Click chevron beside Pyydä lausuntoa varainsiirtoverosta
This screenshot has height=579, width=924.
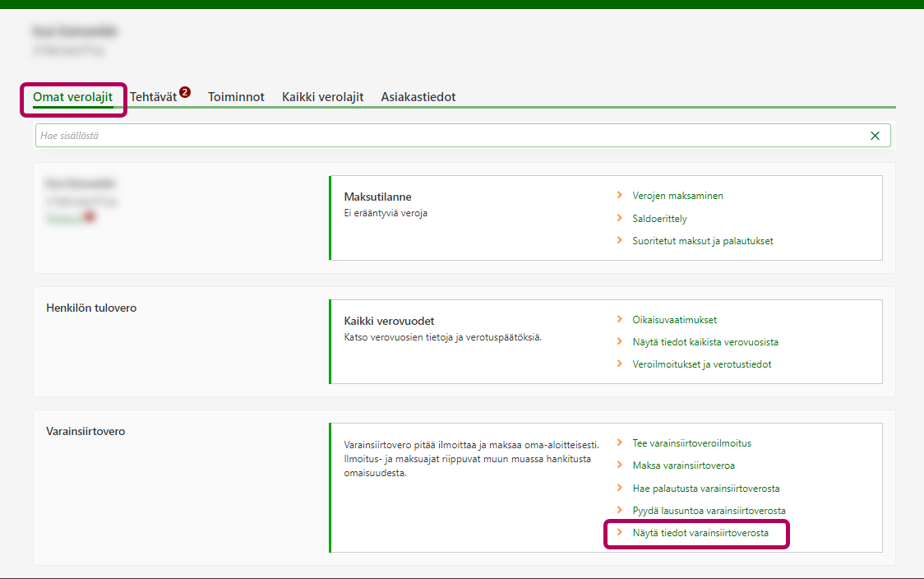point(619,511)
